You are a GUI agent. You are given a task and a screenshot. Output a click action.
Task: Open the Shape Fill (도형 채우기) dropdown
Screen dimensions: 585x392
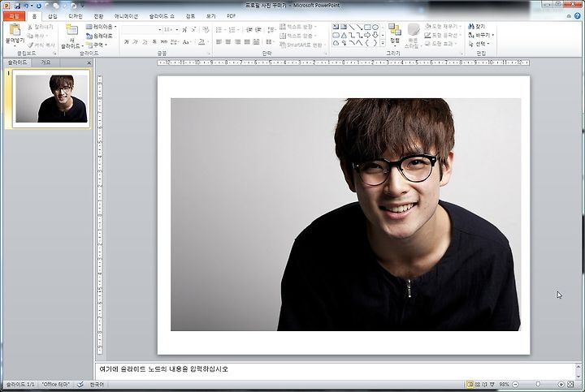click(444, 27)
